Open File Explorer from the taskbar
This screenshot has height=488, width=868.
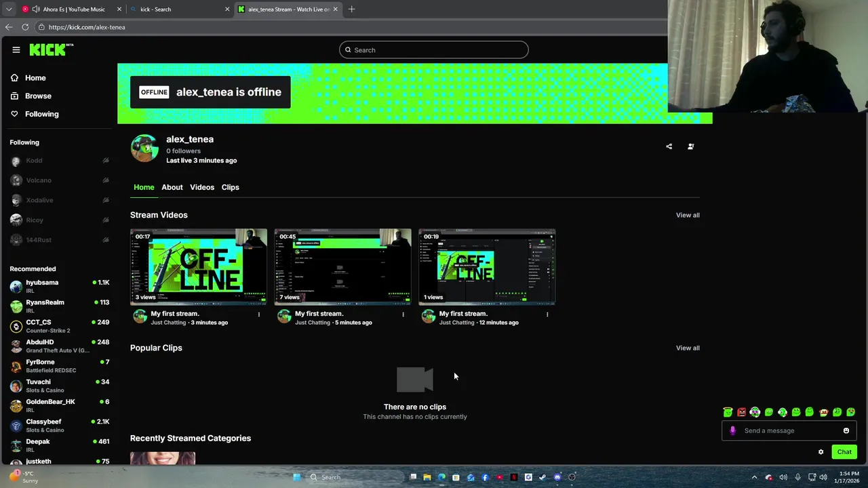coord(427,477)
